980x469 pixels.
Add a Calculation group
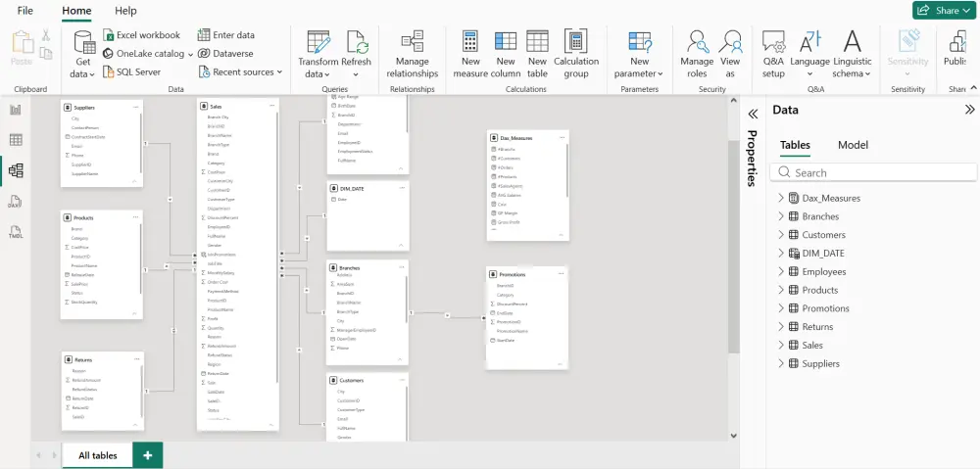[575, 54]
